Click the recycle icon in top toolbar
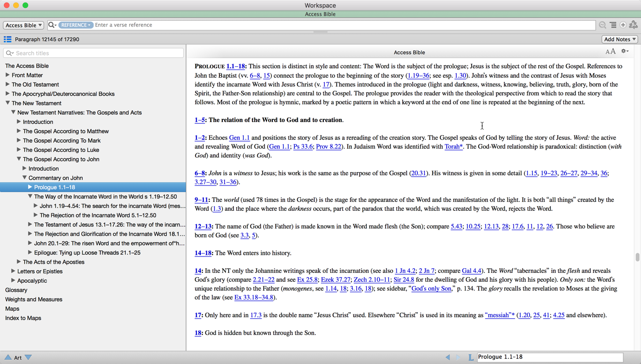 pyautogui.click(x=634, y=25)
